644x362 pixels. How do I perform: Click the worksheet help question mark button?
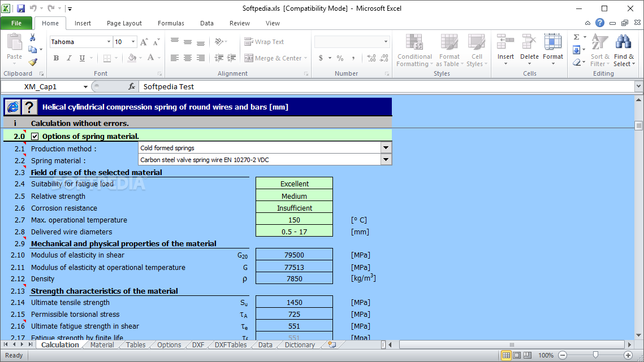[29, 107]
